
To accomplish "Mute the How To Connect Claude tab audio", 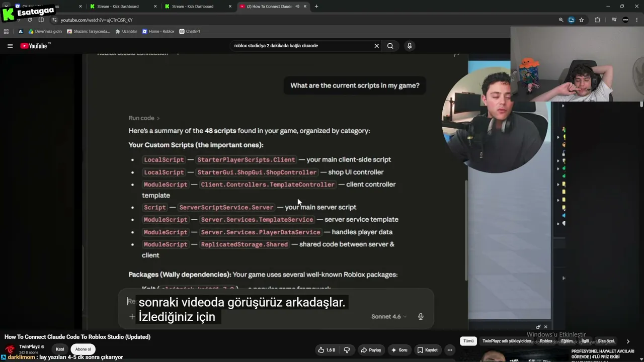I will (297, 7).
